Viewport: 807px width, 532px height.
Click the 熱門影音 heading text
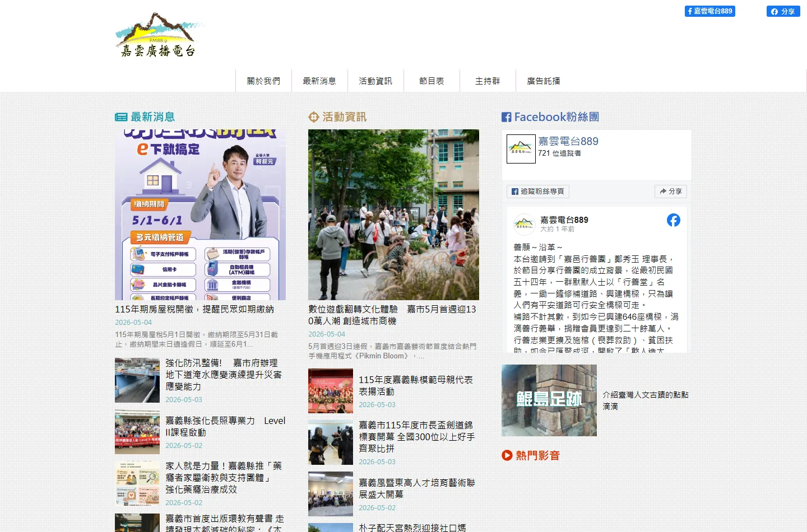(x=538, y=455)
